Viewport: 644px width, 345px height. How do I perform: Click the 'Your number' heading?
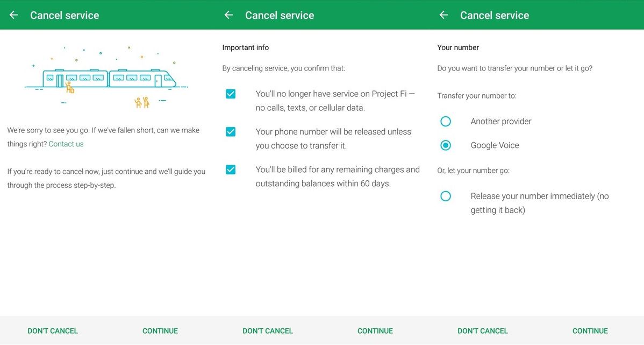coord(458,48)
